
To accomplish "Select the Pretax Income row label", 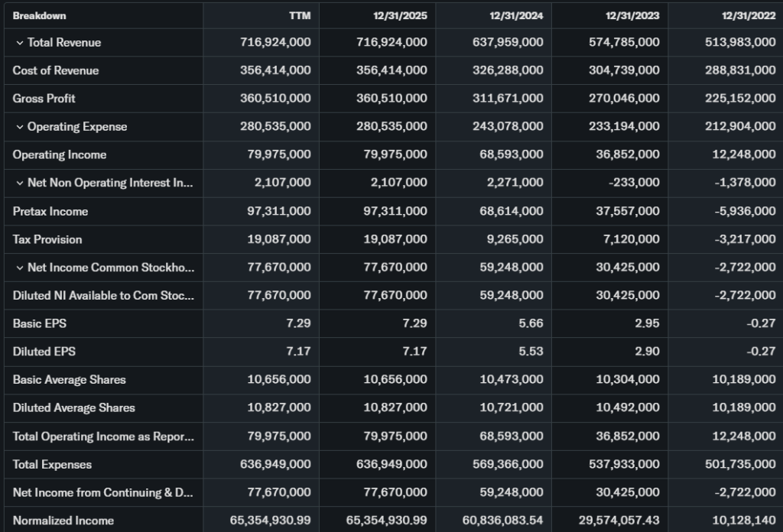I will tap(50, 211).
